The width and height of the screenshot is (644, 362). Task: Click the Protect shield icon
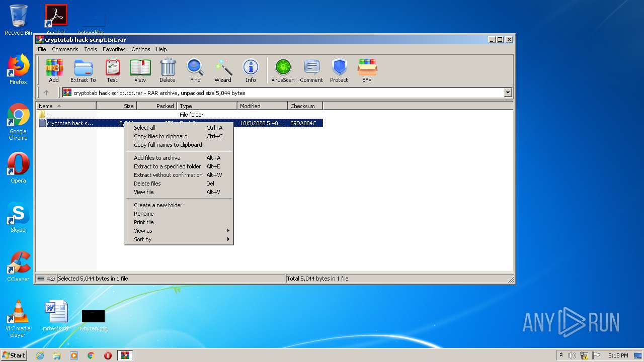pos(339,70)
